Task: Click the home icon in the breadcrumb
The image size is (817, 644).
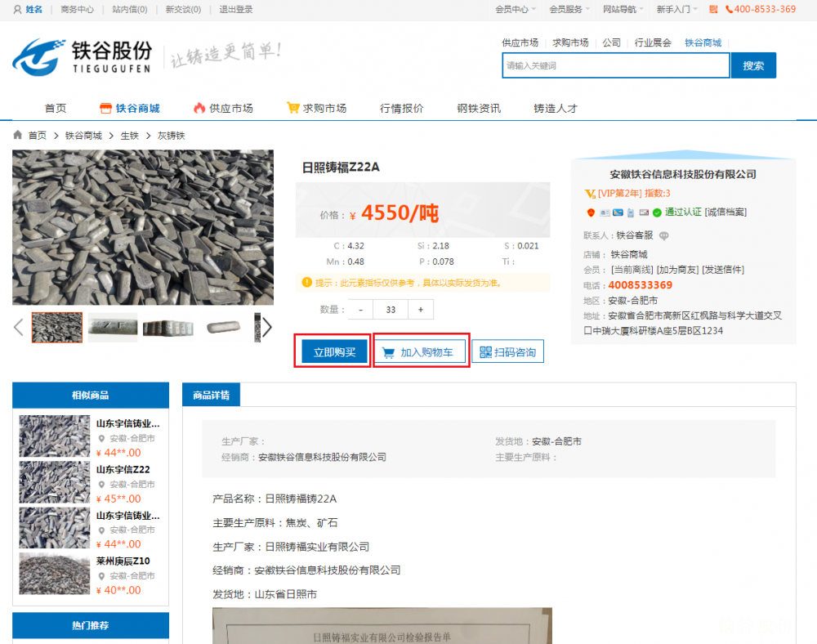Action: pyautogui.click(x=18, y=136)
